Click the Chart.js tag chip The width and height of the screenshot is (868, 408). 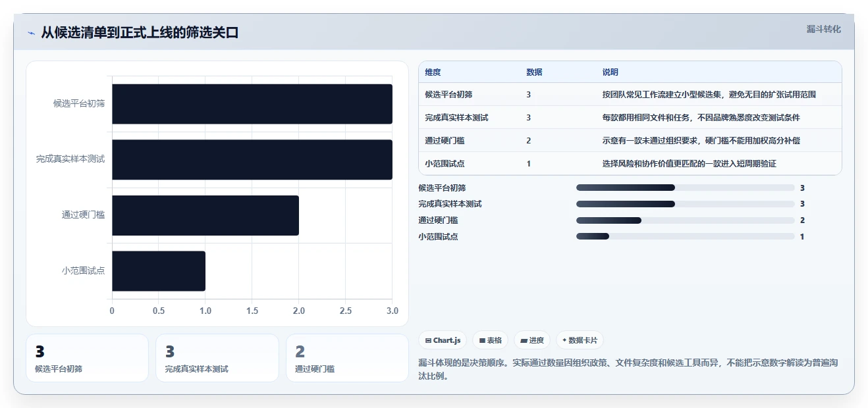443,340
